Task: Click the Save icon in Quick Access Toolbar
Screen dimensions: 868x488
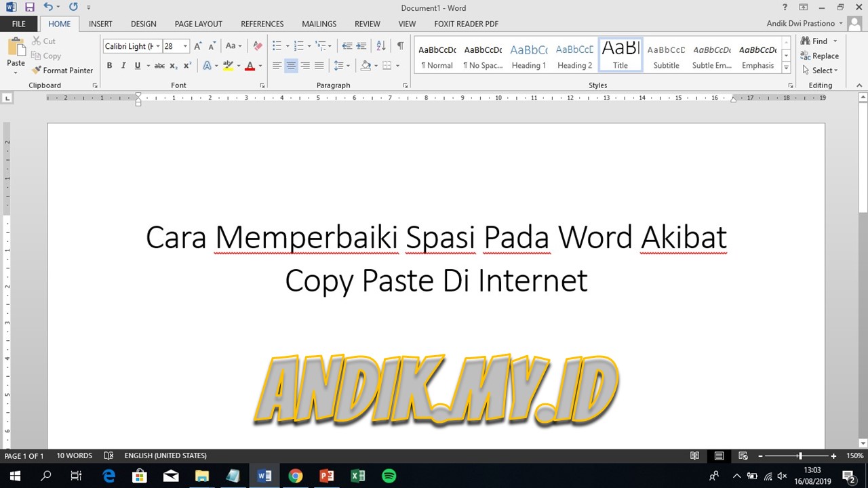Action: 29,7
